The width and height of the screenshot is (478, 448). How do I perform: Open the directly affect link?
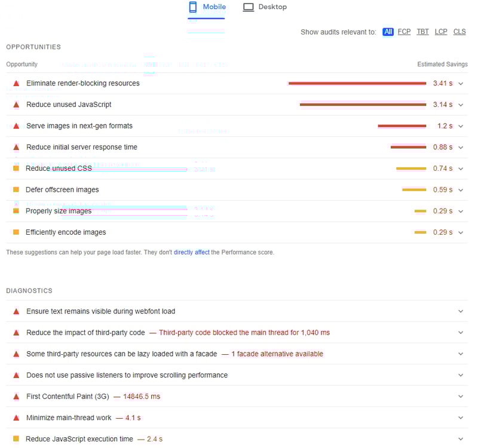[x=191, y=252]
